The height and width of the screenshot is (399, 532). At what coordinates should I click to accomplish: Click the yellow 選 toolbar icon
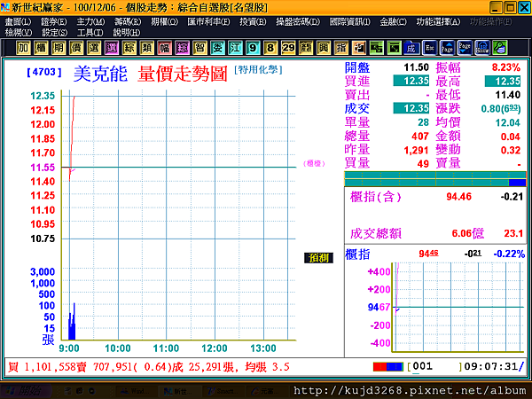click(x=94, y=48)
